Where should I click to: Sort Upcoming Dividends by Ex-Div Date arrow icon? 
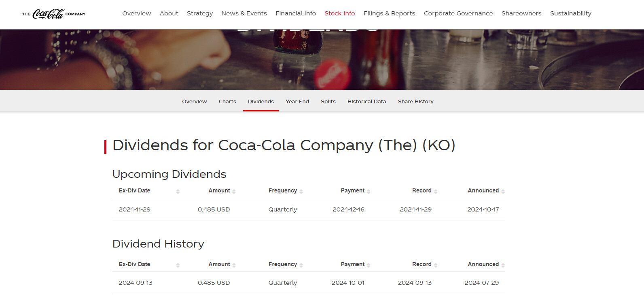[178, 191]
